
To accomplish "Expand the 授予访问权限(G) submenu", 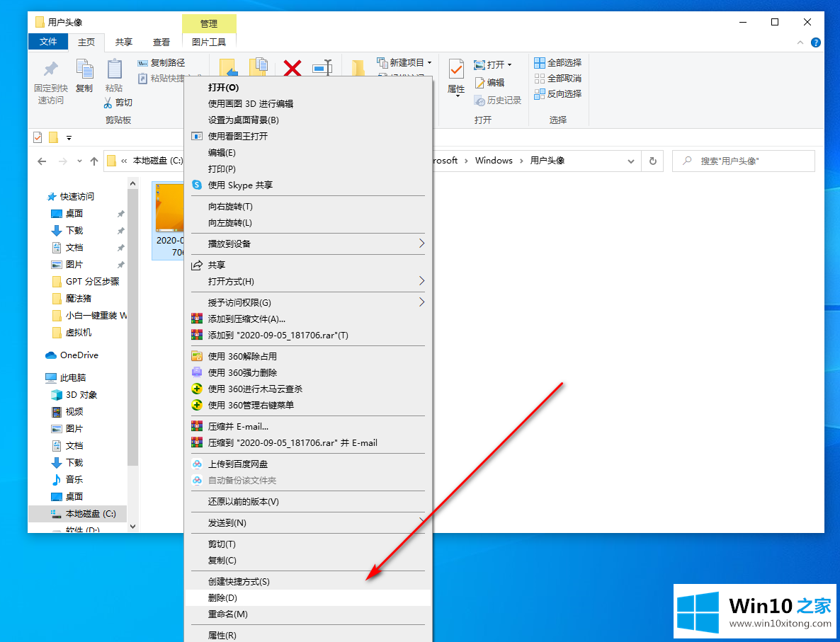I will pos(308,302).
